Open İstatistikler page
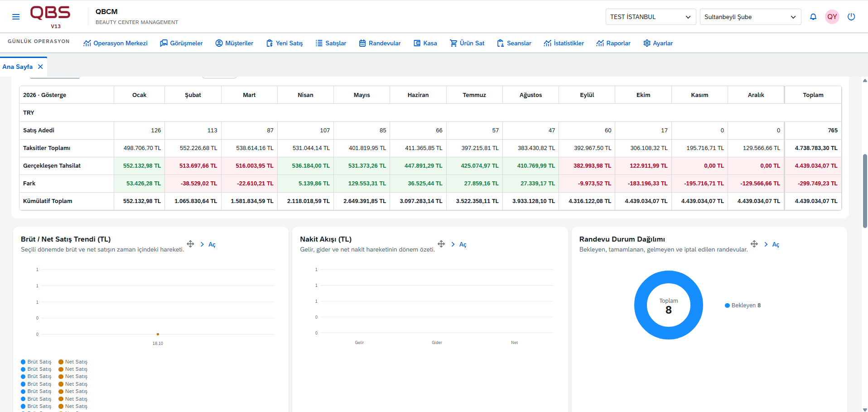Image resolution: width=868 pixels, height=412 pixels. [564, 43]
